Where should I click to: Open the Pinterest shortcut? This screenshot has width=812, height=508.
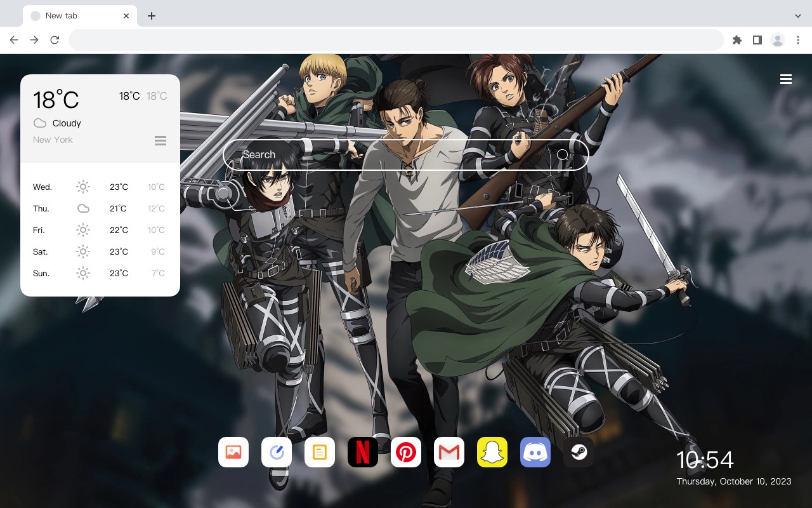click(406, 452)
